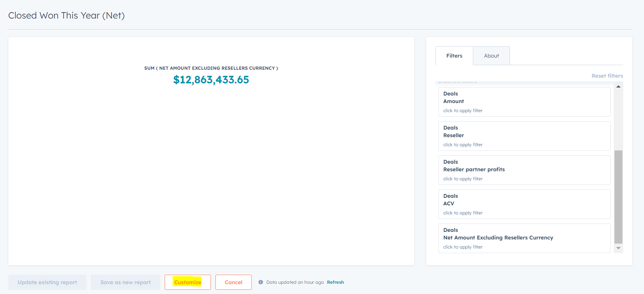This screenshot has height=294, width=644.
Task: Expand the Reseller partner profits filter
Action: click(524, 170)
